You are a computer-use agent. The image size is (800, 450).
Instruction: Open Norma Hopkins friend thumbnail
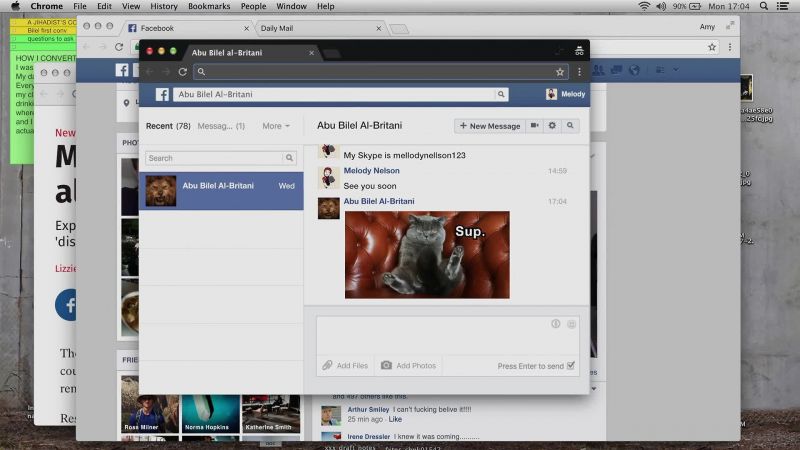pyautogui.click(x=211, y=413)
